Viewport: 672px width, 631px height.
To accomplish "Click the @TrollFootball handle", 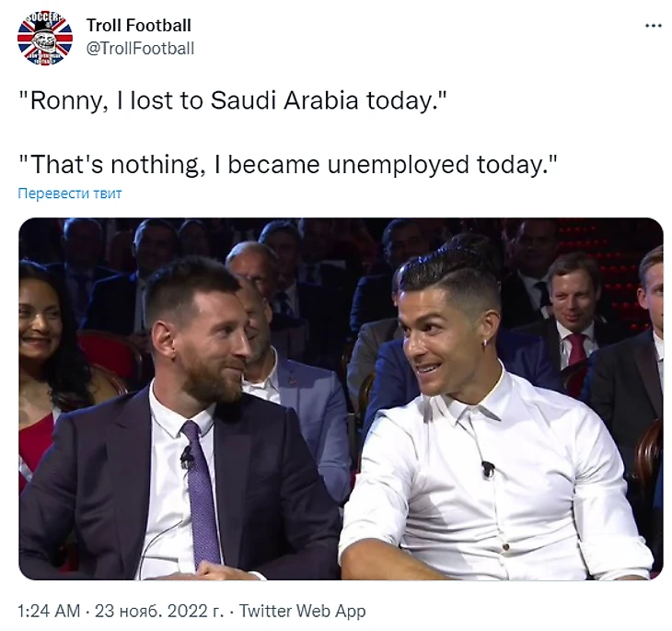I will tap(139, 48).
